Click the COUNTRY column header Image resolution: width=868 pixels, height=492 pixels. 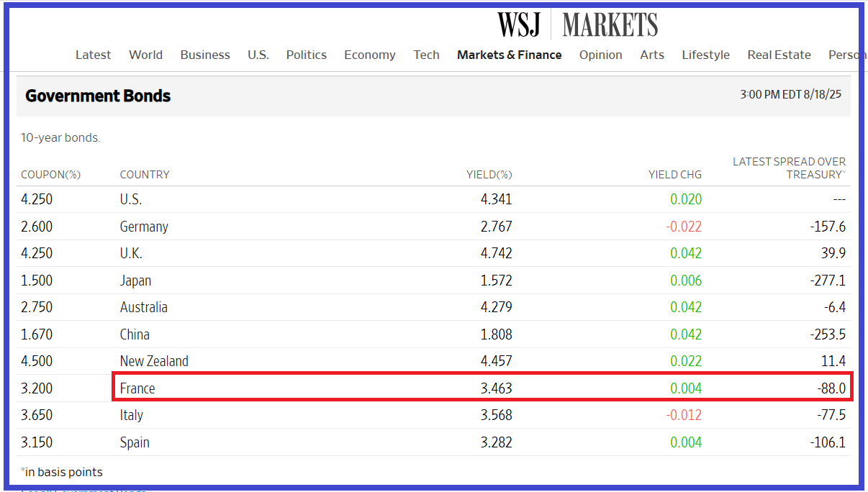click(145, 175)
